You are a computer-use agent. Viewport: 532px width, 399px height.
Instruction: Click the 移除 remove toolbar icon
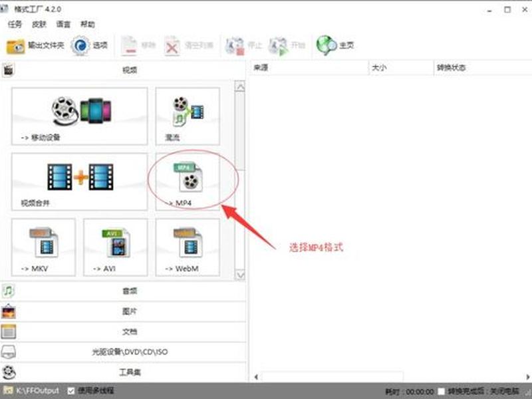click(129, 45)
